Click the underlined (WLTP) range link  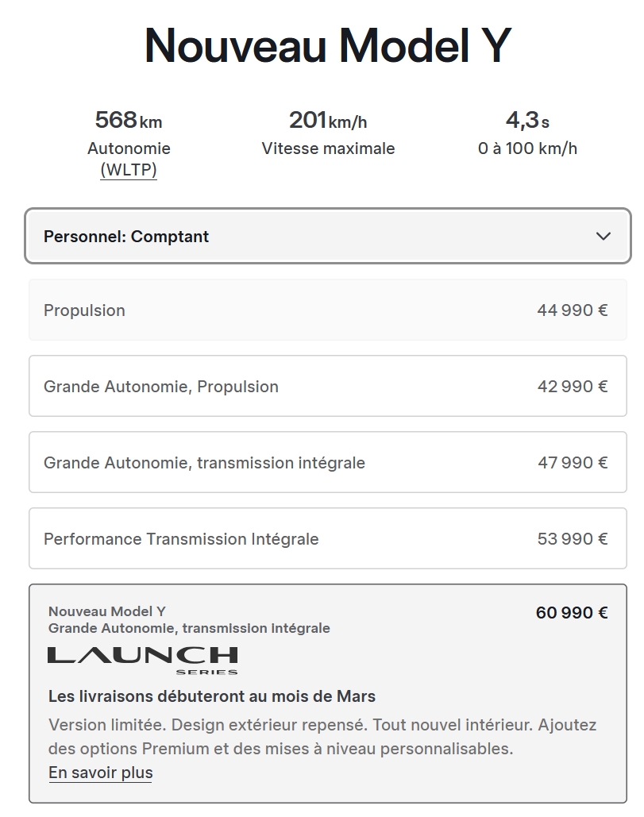click(129, 170)
